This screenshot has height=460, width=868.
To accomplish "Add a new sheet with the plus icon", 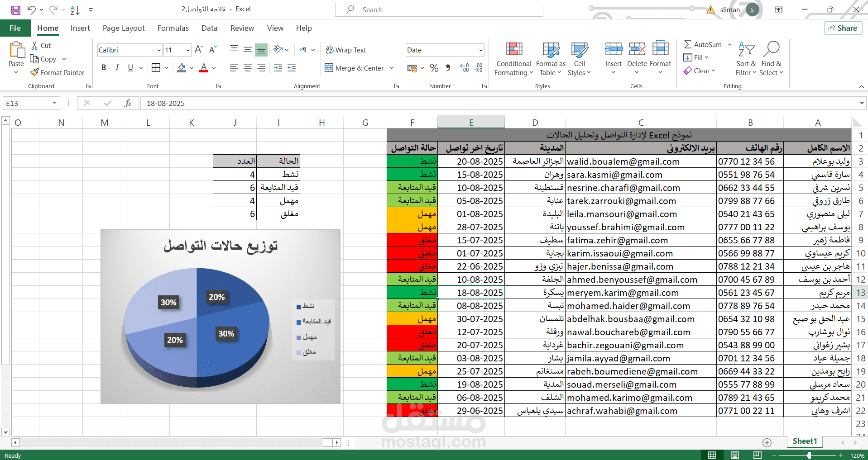I will point(767,442).
